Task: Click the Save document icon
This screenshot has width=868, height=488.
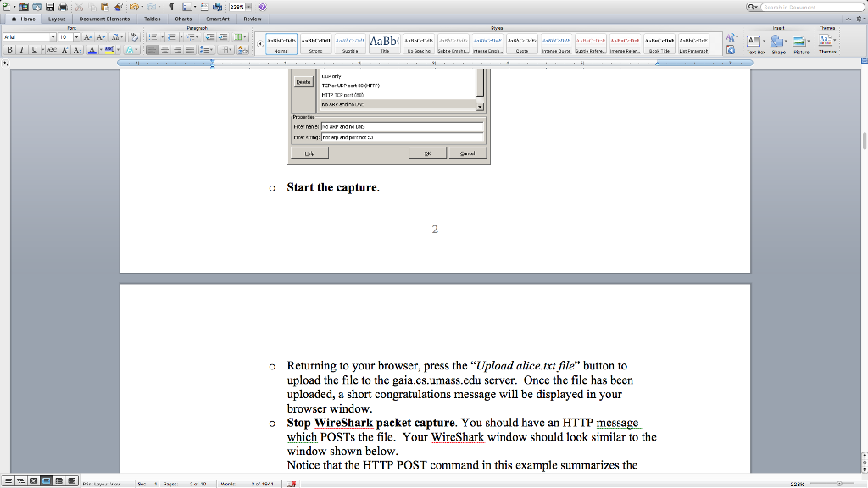Action: pyautogui.click(x=50, y=7)
